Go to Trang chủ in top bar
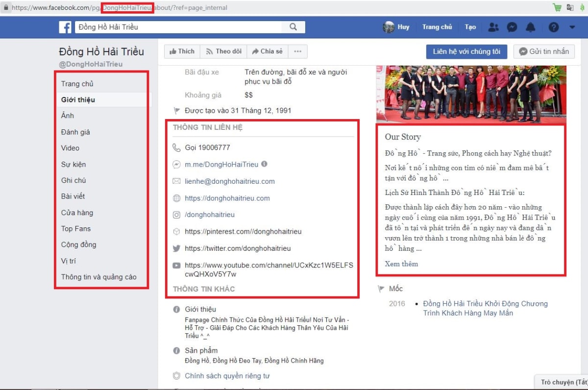The width and height of the screenshot is (588, 390). [437, 27]
